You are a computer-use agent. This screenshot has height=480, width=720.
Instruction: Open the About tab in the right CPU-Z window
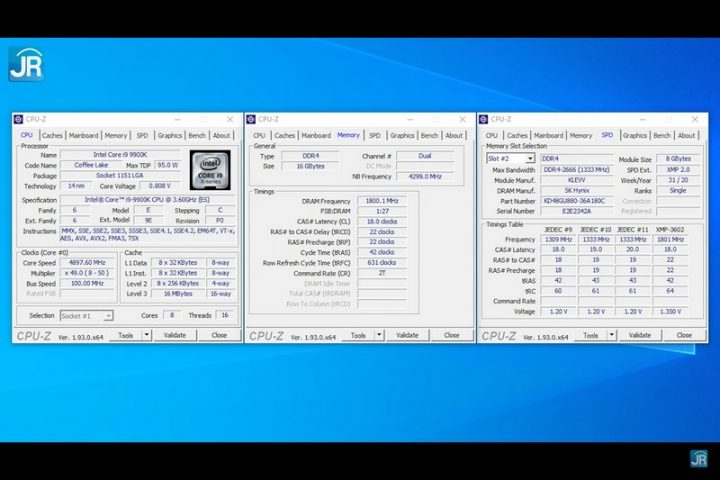coord(686,136)
